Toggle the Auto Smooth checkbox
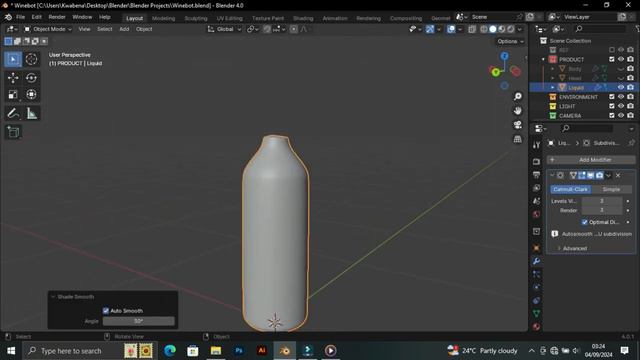The image size is (640, 360). (106, 311)
